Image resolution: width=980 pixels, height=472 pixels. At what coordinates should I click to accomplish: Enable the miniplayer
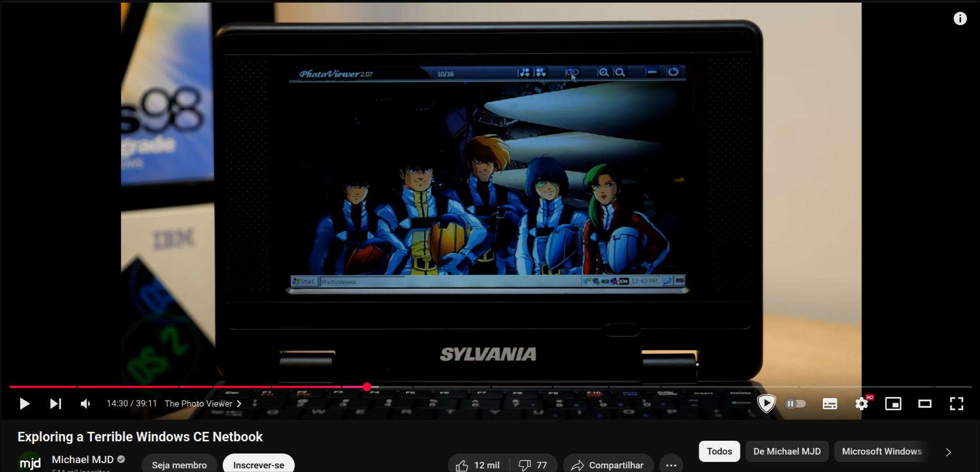pyautogui.click(x=893, y=404)
